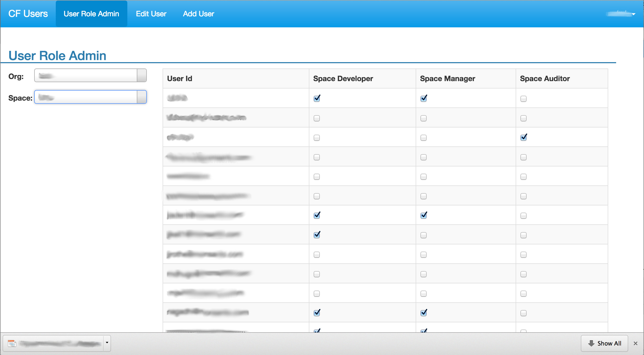Uncheck Space Manager for first user row
Image resolution: width=644 pixels, height=355 pixels.
tap(424, 98)
